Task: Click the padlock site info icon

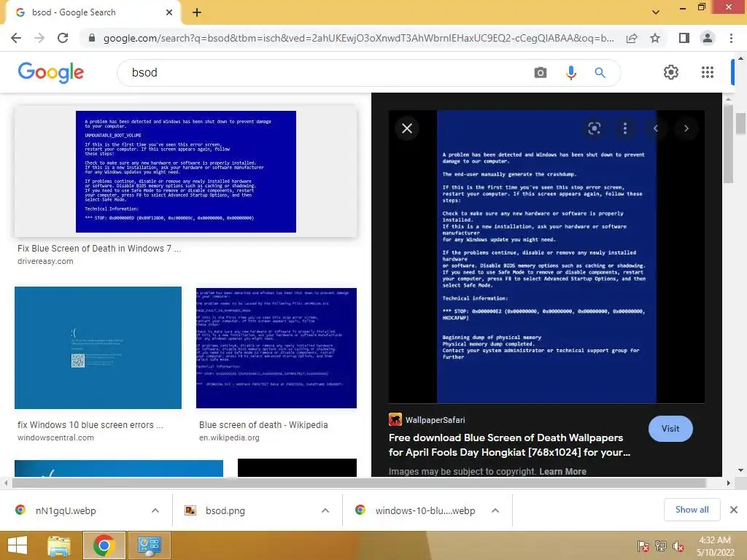Action: click(92, 38)
